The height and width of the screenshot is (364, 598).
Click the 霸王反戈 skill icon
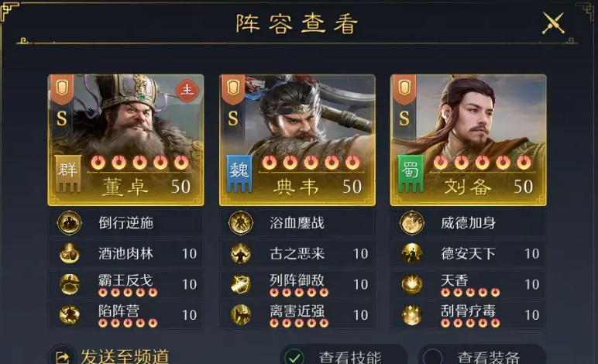[x=69, y=284]
